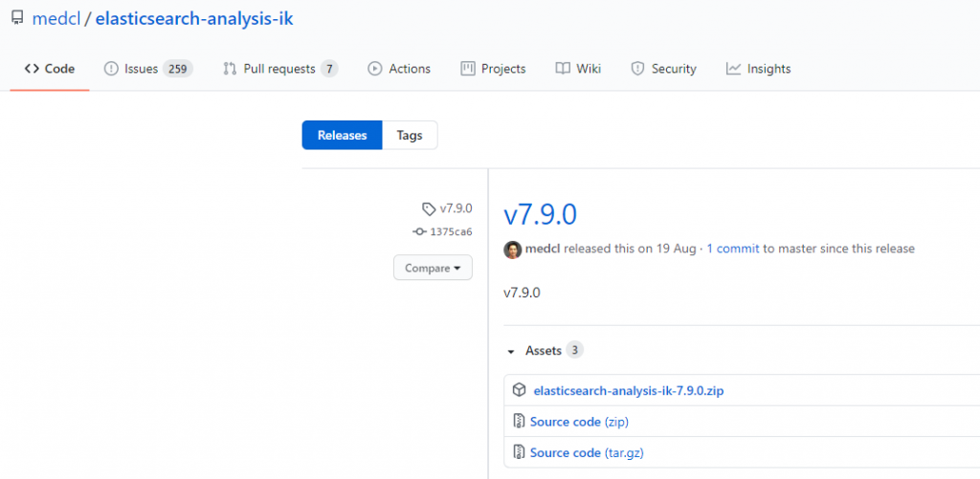Open the Compare dropdown
Screen dimensions: 980x479
point(433,268)
